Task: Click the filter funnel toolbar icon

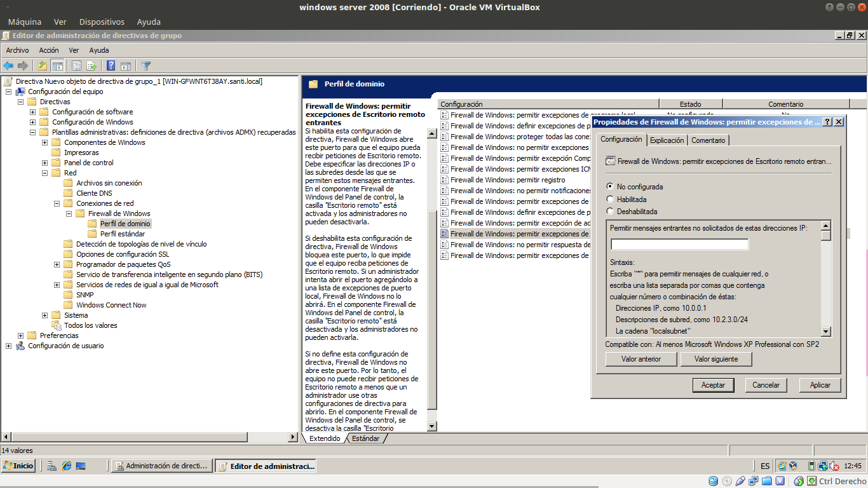Action: click(146, 65)
